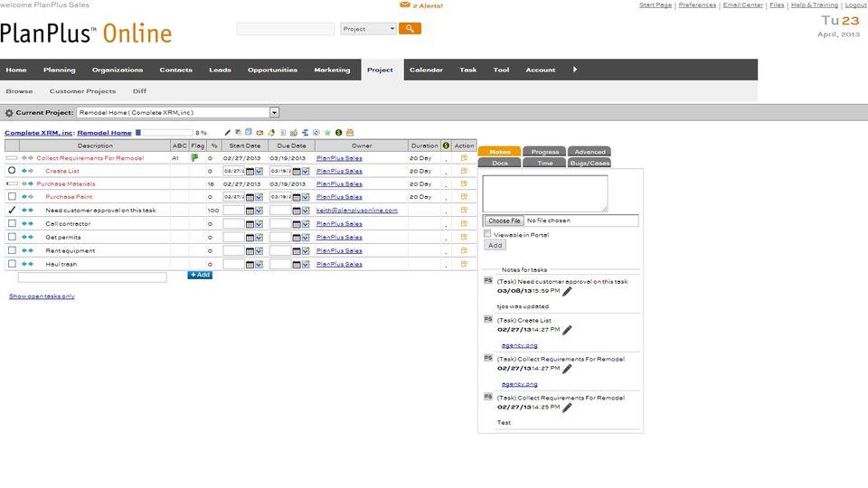
Task: Click action icon for Get permits row
Action: click(464, 237)
